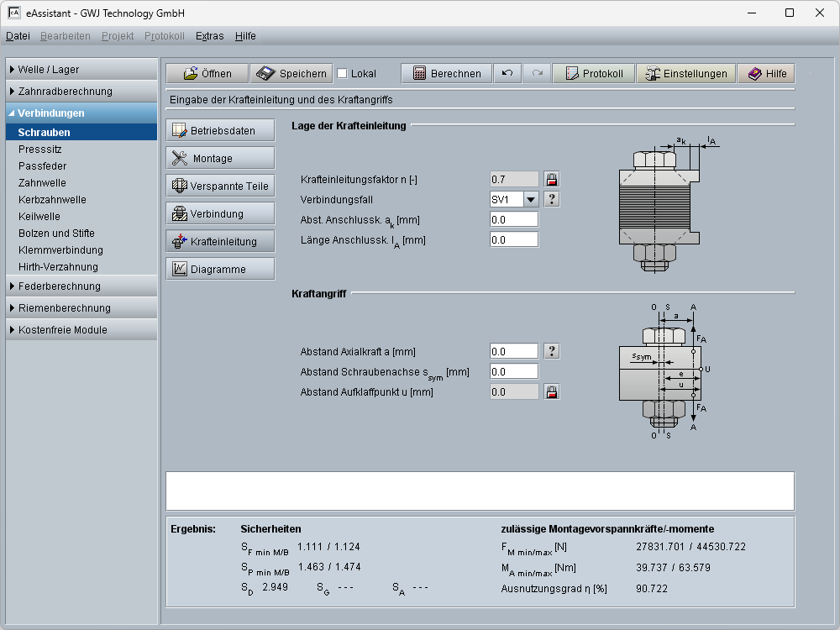840x630 pixels.
Task: Open the Verbindungsfall SV1 dropdown
Action: point(530,199)
